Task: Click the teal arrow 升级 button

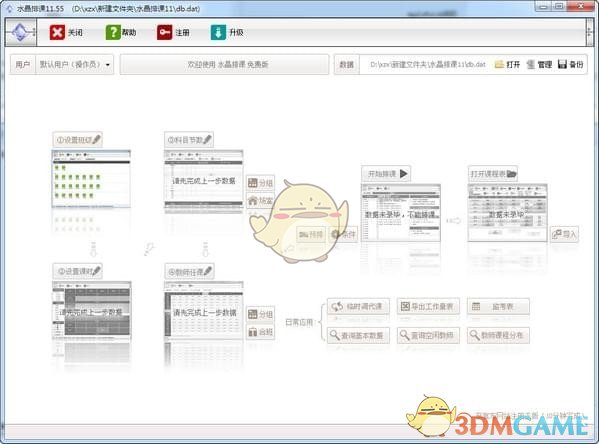Action: pyautogui.click(x=227, y=32)
